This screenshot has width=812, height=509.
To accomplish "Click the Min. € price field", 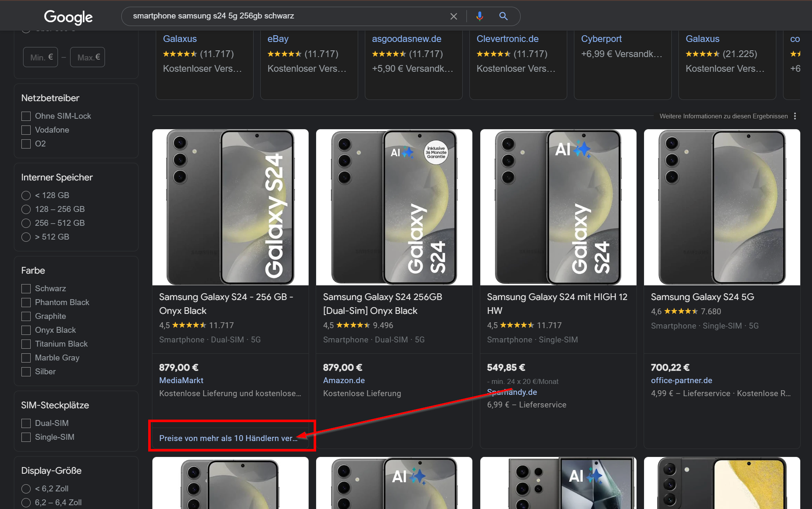I will (40, 57).
